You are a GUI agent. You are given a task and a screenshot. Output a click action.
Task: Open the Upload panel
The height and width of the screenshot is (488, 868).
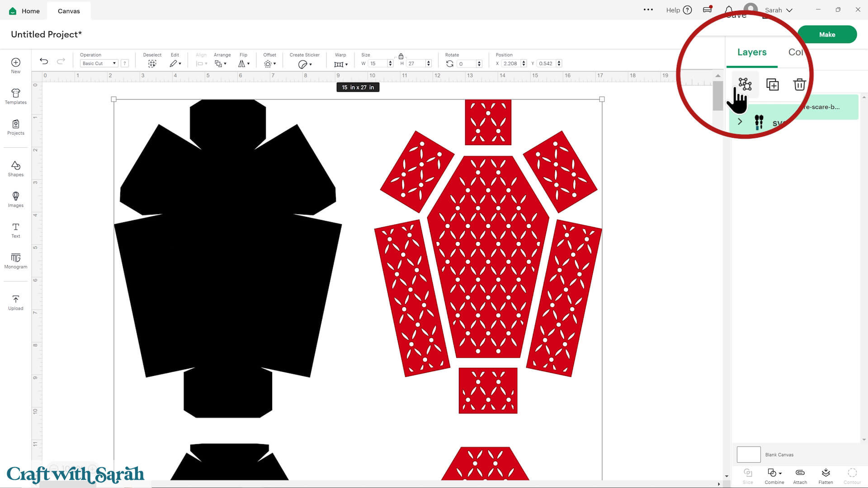(15, 302)
